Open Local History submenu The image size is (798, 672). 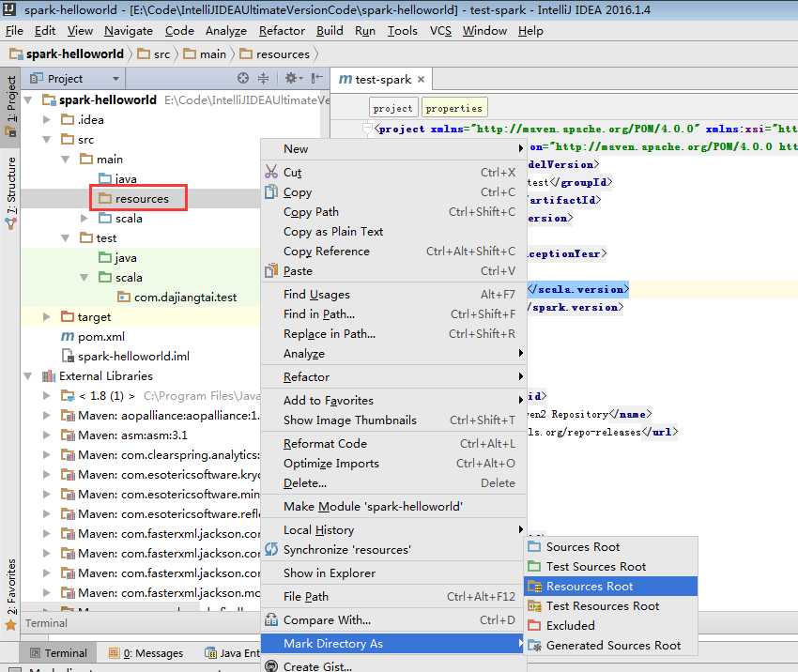click(x=392, y=529)
